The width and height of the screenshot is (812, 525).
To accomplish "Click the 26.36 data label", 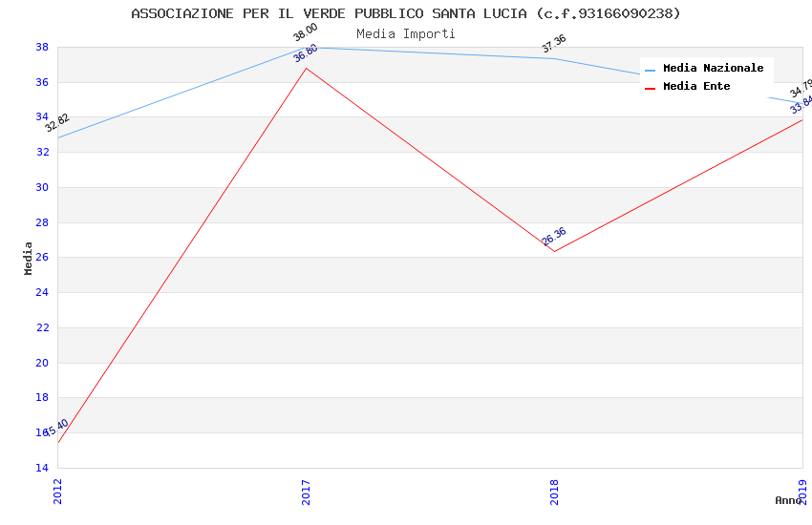I will [553, 237].
